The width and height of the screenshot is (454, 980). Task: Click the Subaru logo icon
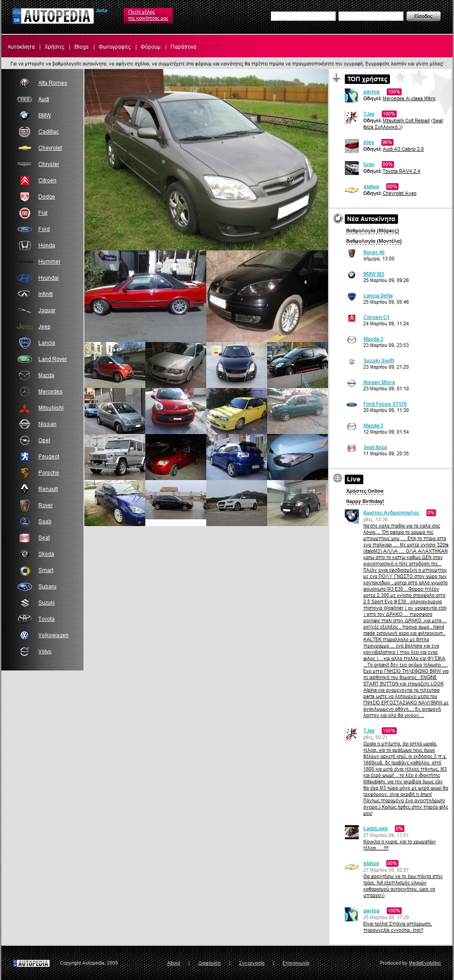[x=24, y=587]
